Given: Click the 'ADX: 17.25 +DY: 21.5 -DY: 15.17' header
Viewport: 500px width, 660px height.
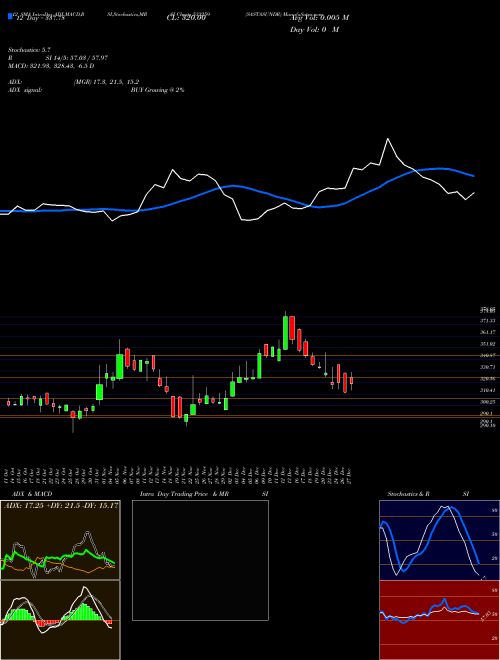Looking at the screenshot, I should (61, 505).
